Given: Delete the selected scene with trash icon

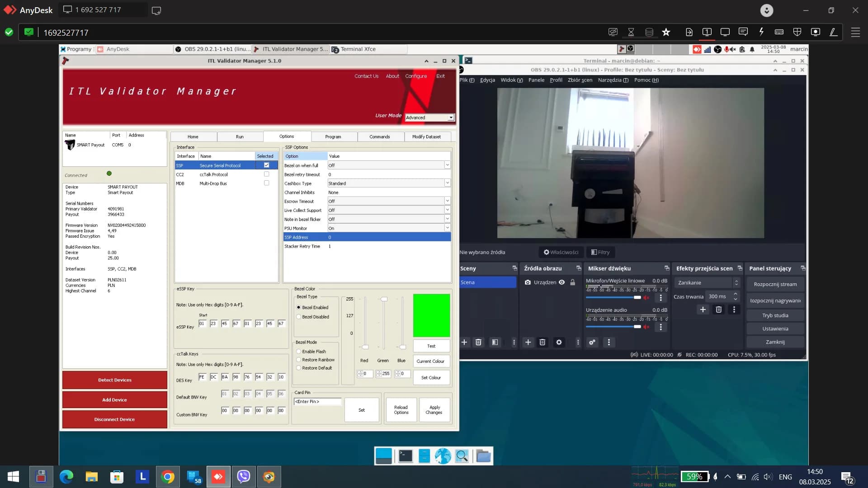Looking at the screenshot, I should pyautogui.click(x=478, y=343).
